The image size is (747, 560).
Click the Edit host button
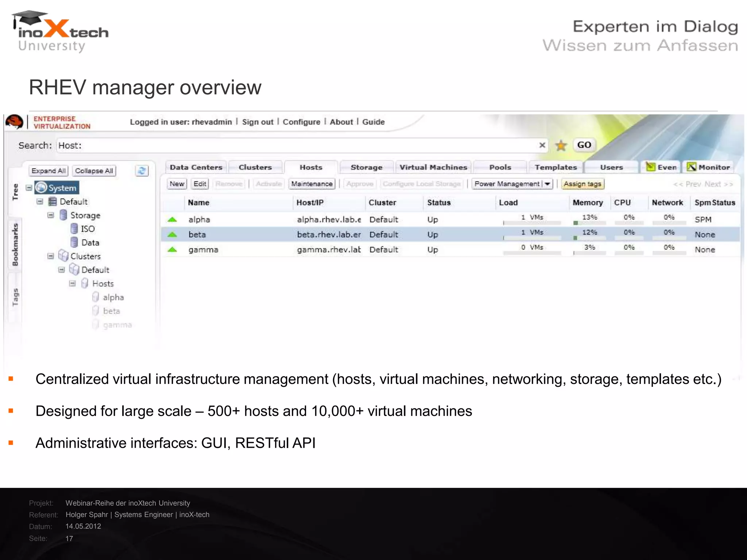[200, 184]
